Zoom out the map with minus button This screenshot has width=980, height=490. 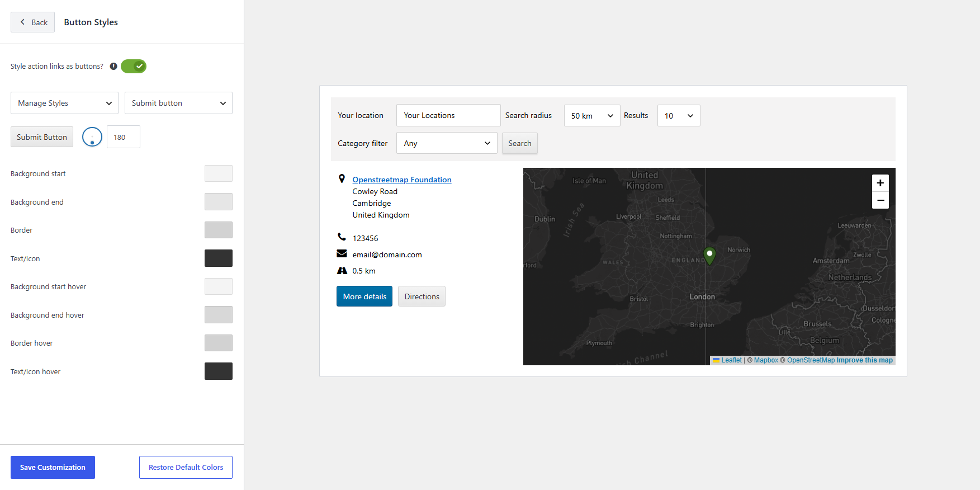(880, 200)
